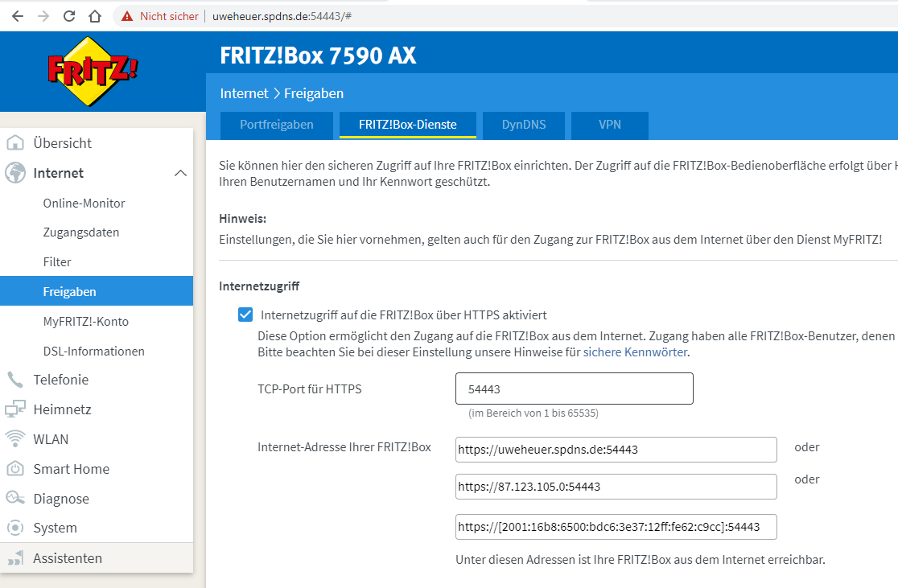Viewport: 898px width, 588px height.
Task: Click the Heimnetz computers icon
Action: point(15,409)
